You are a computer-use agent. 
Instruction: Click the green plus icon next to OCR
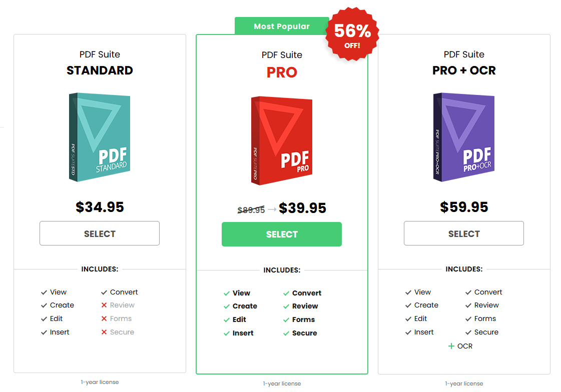click(x=451, y=346)
